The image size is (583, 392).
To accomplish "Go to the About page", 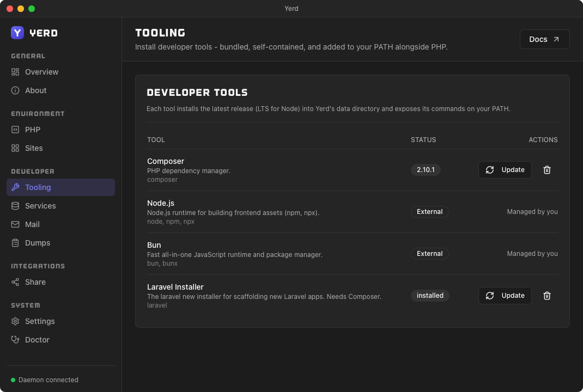I will (x=60, y=90).
